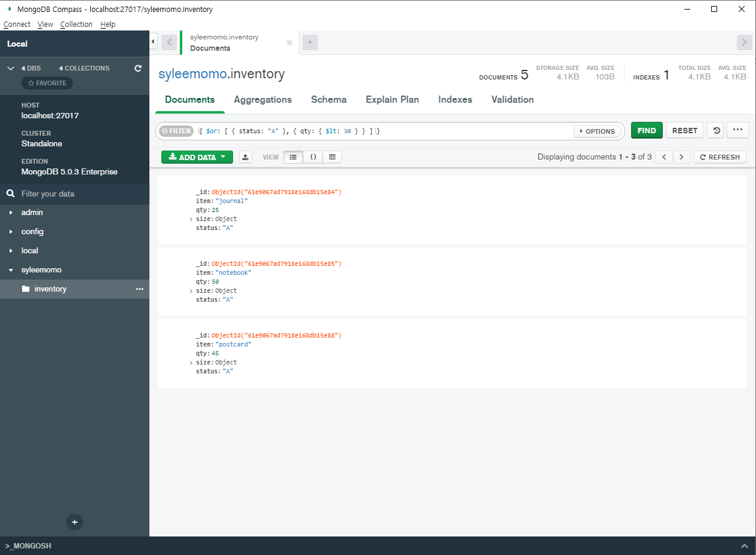Expand query OPTIONS

pyautogui.click(x=597, y=131)
